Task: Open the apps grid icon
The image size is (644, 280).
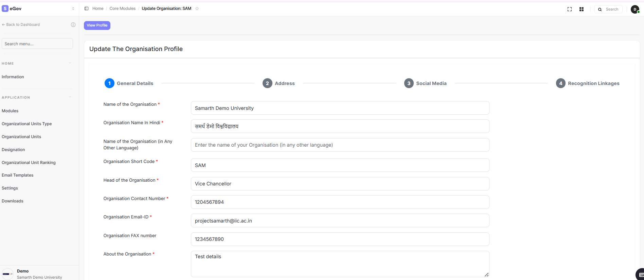Action: 582,9
